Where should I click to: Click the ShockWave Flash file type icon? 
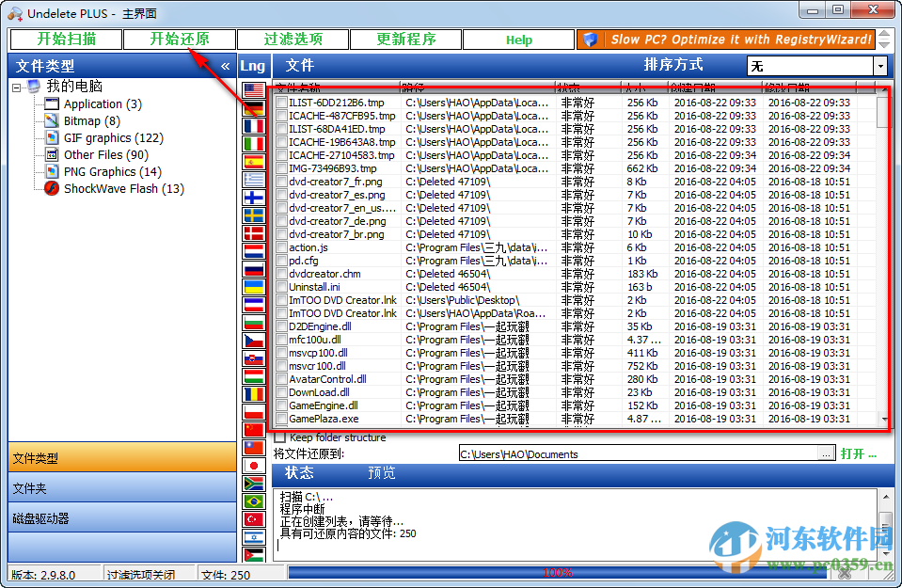click(52, 188)
